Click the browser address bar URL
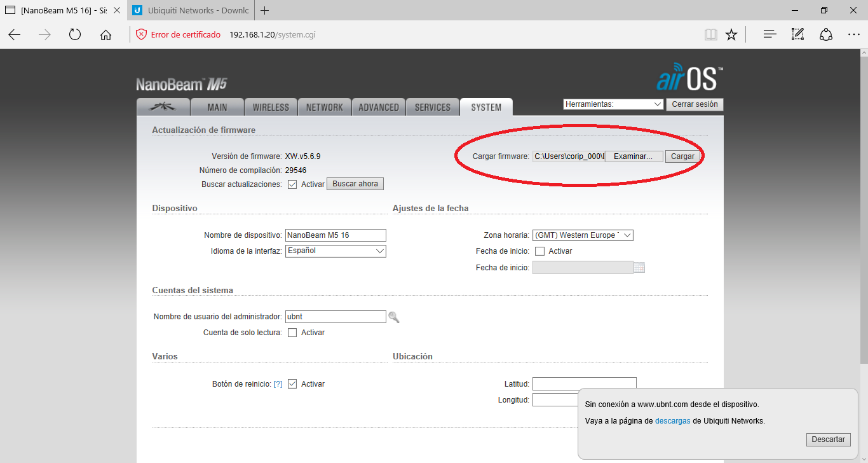This screenshot has width=868, height=463. 273,34
